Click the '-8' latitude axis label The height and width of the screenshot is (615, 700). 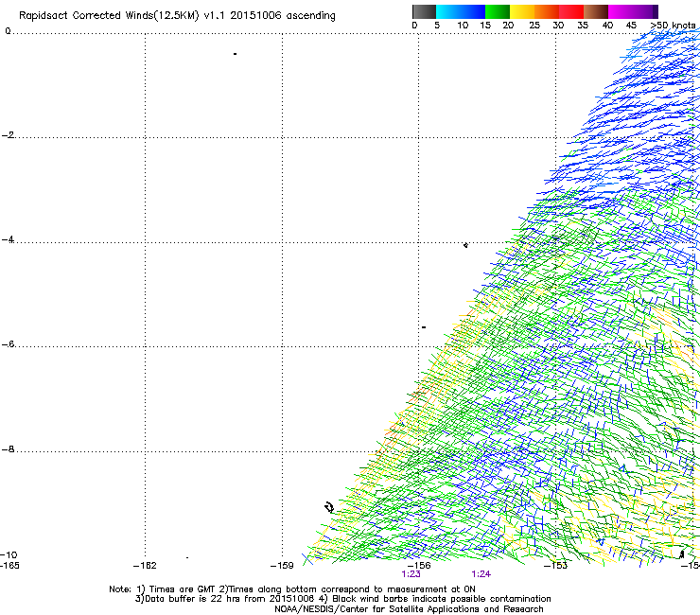click(x=8, y=449)
